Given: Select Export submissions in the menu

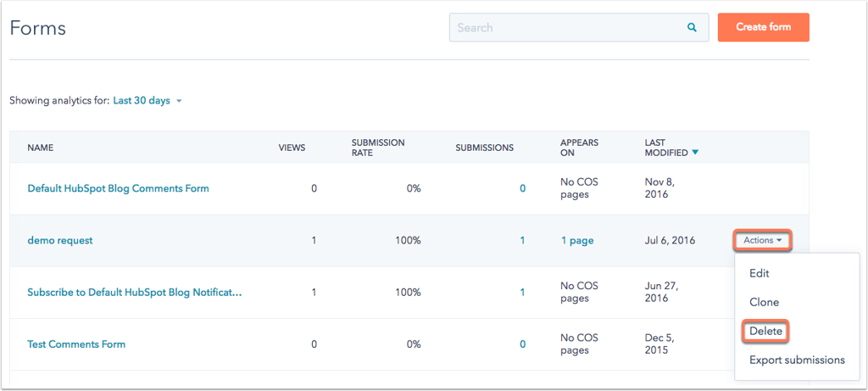Looking at the screenshot, I should [797, 360].
